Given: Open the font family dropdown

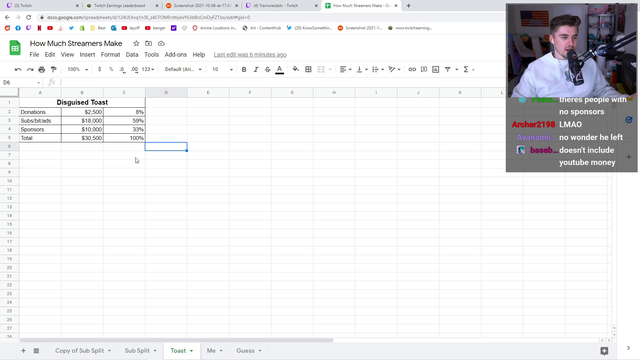Looking at the screenshot, I should click(x=183, y=69).
